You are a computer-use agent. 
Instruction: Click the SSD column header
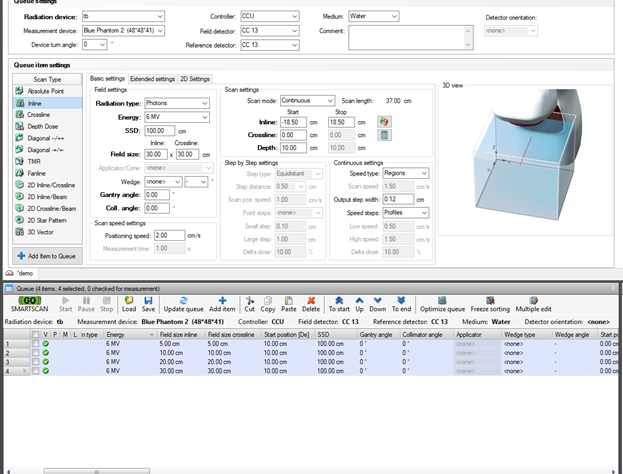pos(335,335)
